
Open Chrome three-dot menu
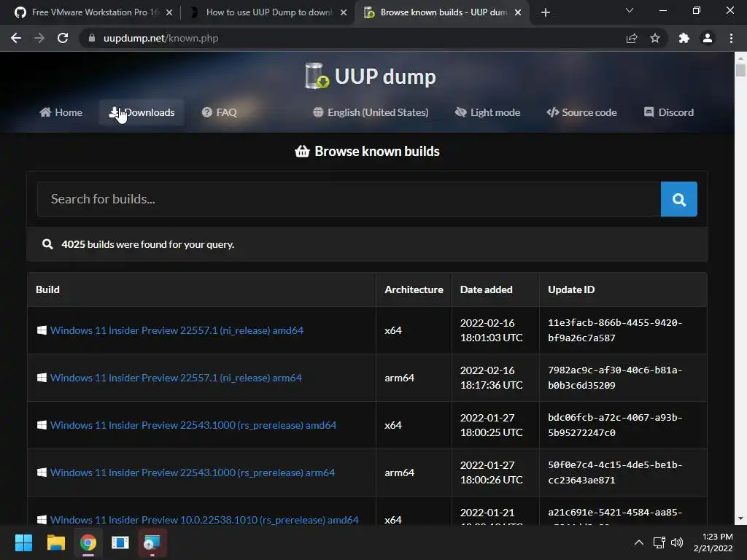[731, 38]
